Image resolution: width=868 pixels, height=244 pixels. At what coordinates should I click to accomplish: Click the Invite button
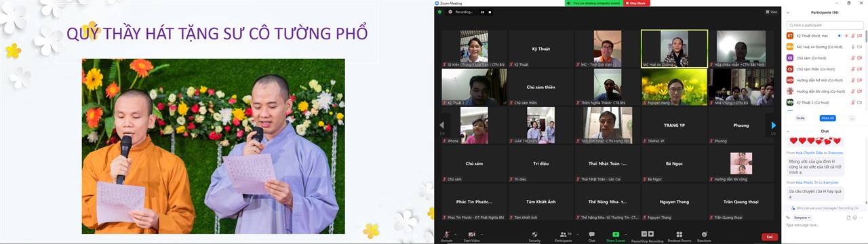[x=801, y=118]
